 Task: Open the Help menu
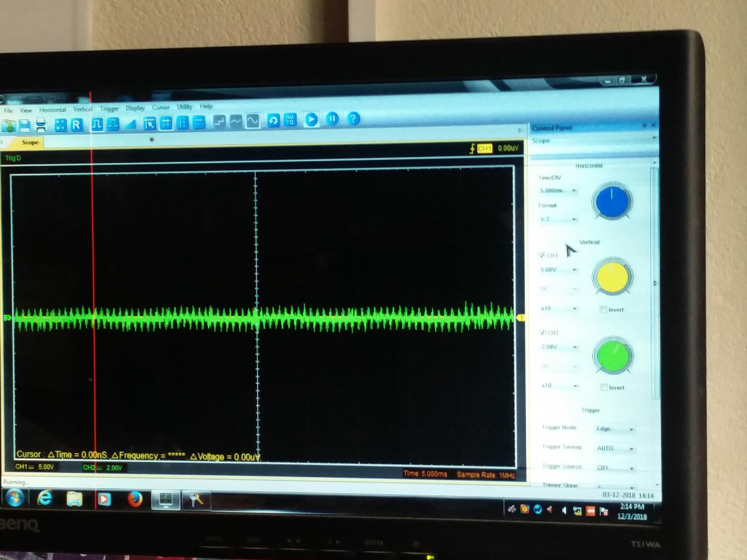coord(206,106)
